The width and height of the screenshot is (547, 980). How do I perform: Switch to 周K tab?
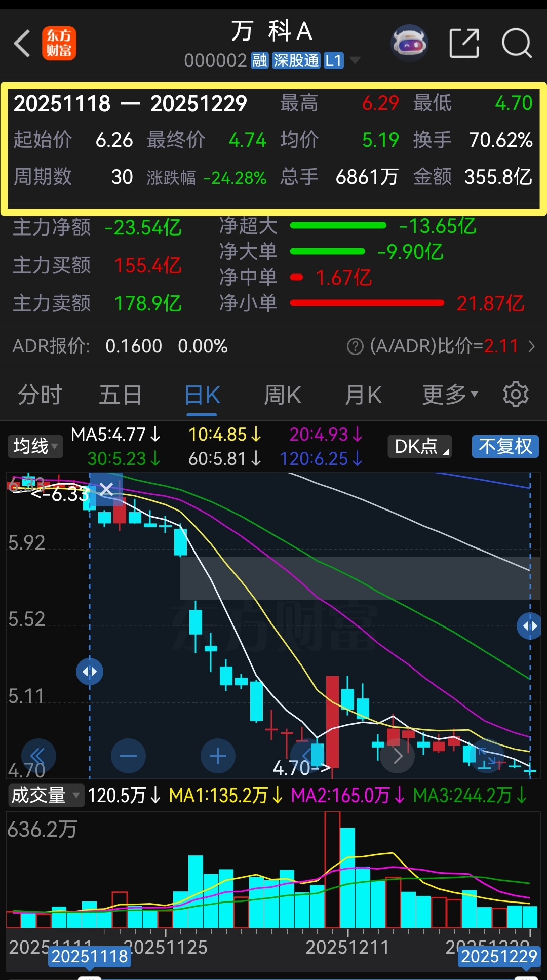[283, 395]
